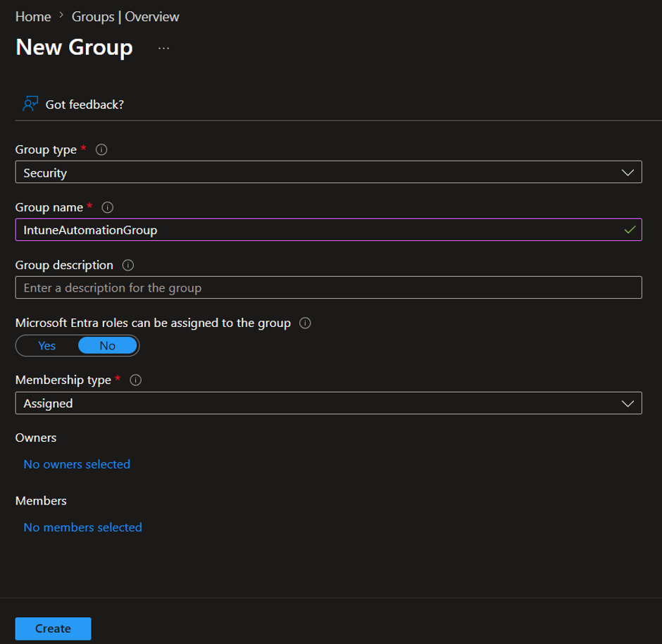Click the Group type label
This screenshot has width=662, height=644.
click(x=46, y=149)
